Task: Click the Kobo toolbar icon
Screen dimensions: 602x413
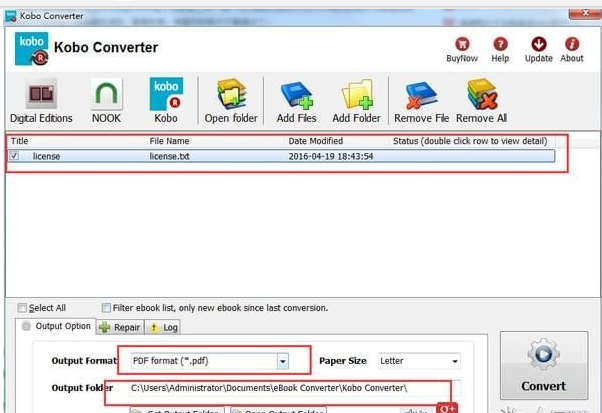Action: click(166, 94)
